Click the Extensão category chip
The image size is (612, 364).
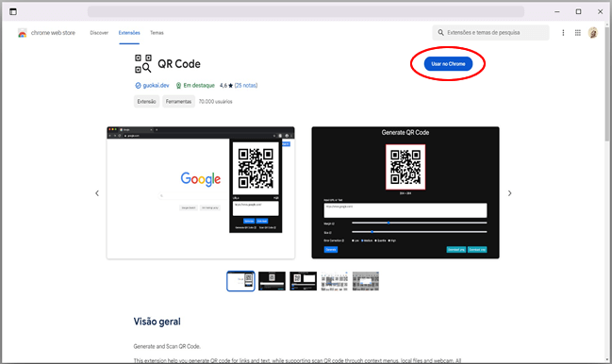(146, 102)
